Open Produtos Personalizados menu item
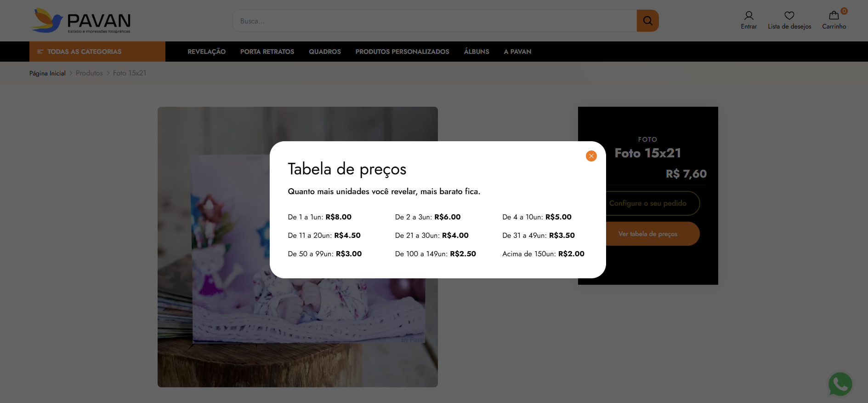The width and height of the screenshot is (868, 403). tap(402, 52)
